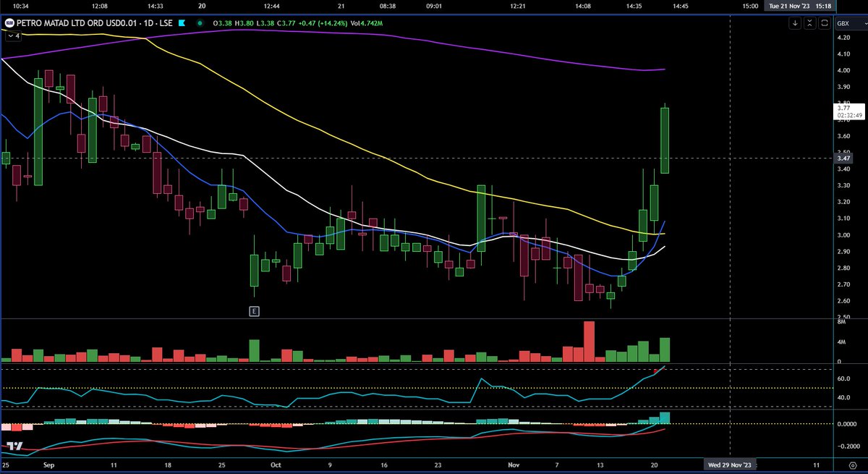Click the Wed 29 Nov '23 date label

[x=731, y=463]
